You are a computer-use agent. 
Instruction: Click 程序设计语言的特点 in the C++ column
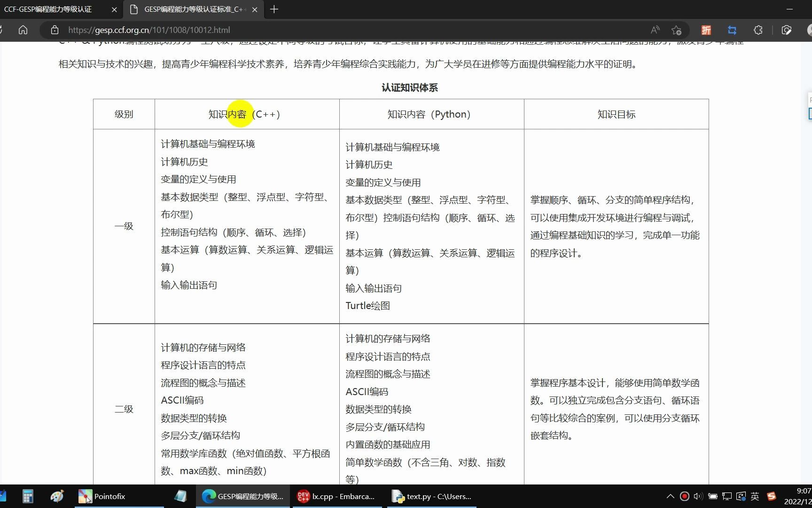coord(203,365)
